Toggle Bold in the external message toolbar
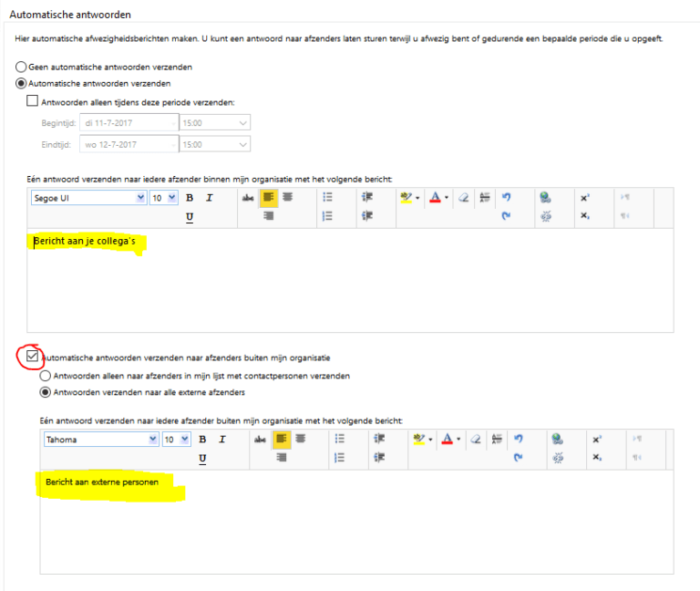The image size is (700, 591). point(202,440)
